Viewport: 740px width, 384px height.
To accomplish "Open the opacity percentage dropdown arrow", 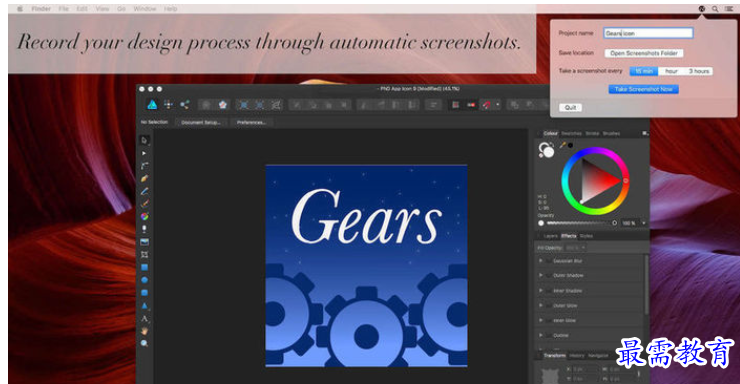I will pos(644,223).
